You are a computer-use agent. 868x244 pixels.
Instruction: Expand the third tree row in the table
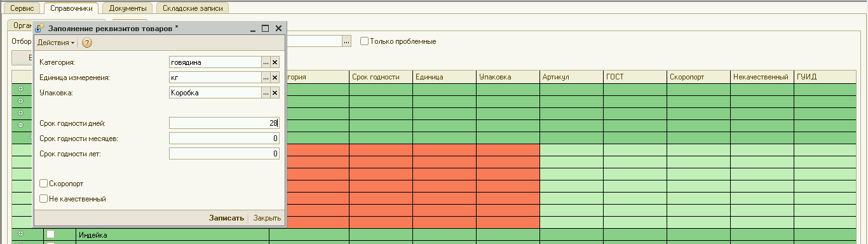pyautogui.click(x=20, y=113)
